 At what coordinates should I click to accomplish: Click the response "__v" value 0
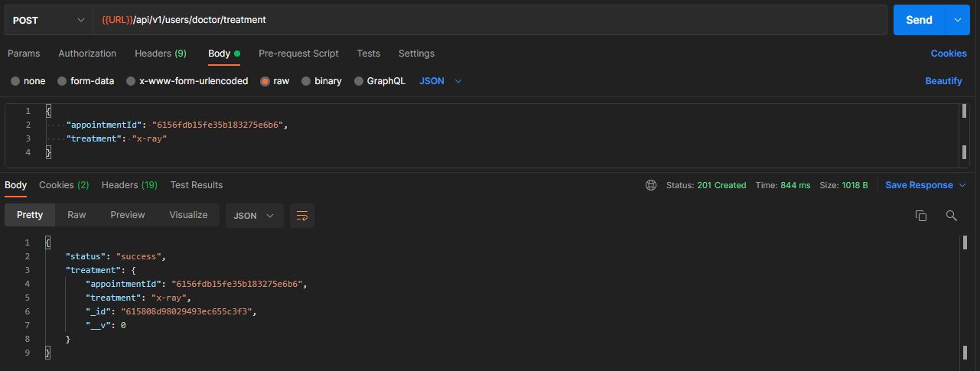pyautogui.click(x=123, y=325)
